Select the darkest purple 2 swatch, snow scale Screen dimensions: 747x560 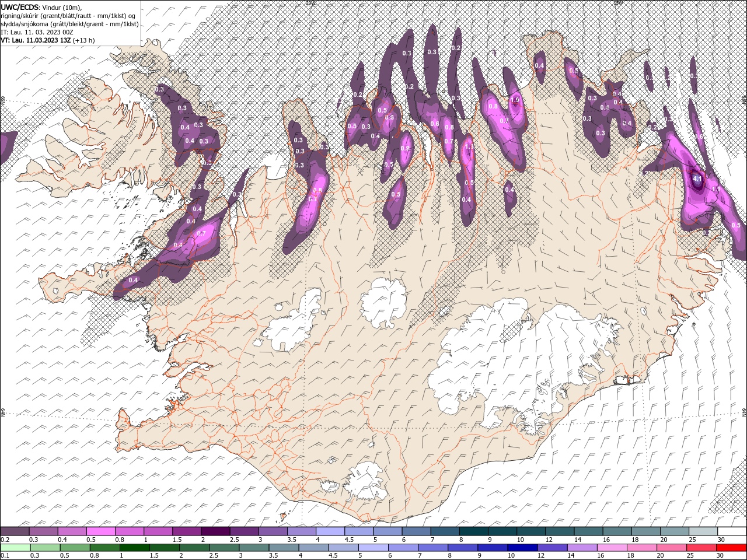pos(215,531)
